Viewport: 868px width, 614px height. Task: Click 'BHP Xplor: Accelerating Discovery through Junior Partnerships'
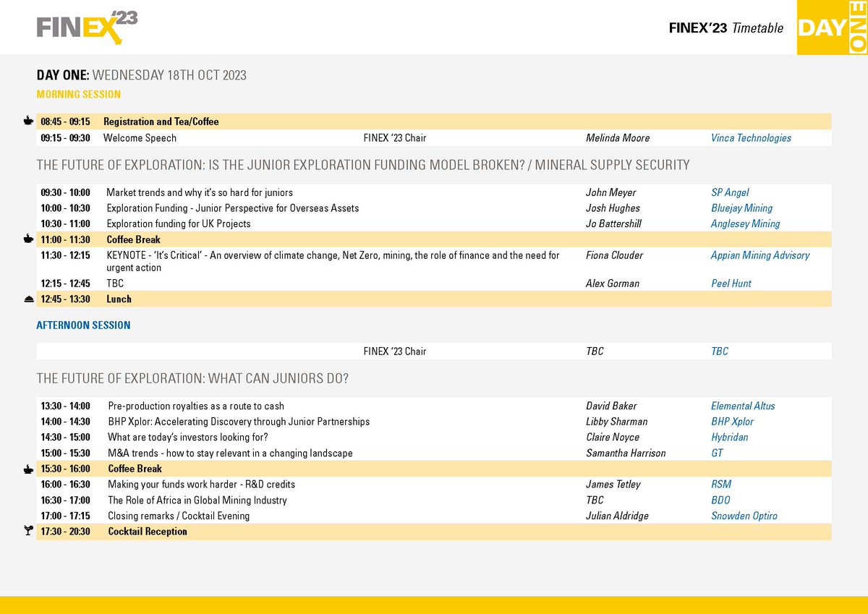click(239, 422)
